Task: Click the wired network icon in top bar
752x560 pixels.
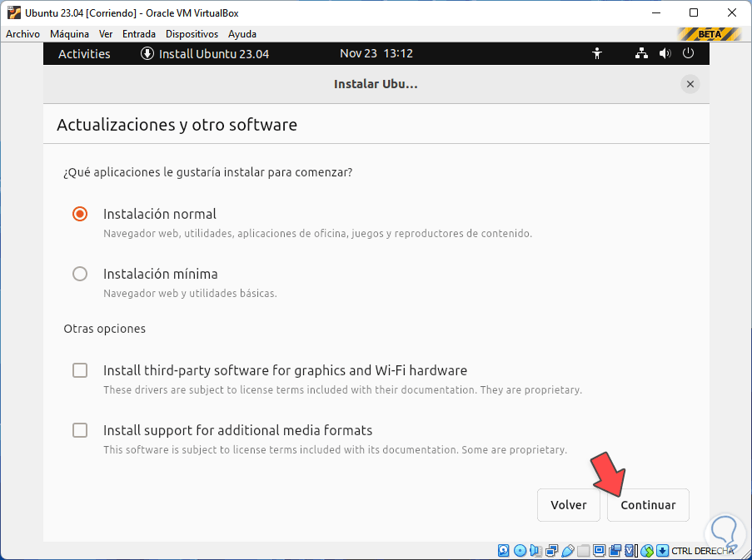Action: (x=641, y=53)
